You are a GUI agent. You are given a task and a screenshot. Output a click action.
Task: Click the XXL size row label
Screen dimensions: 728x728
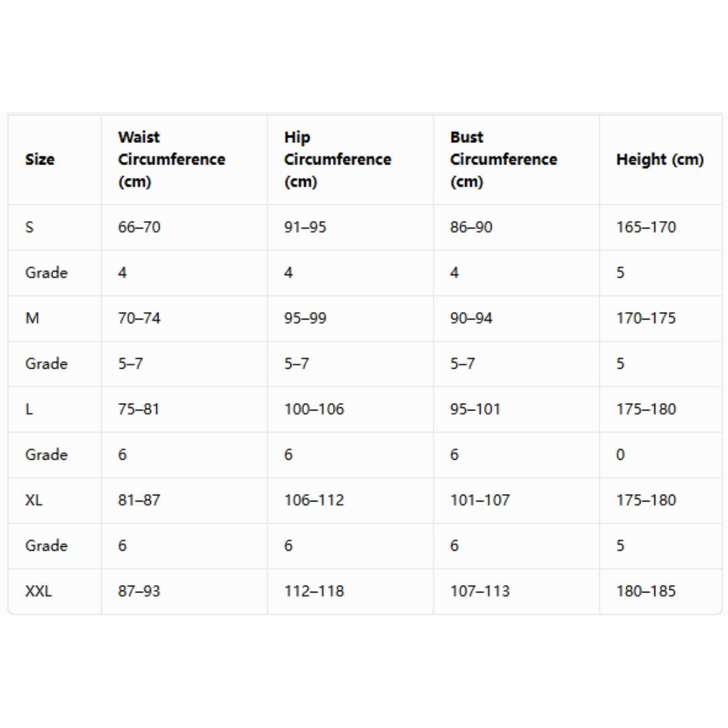(x=38, y=591)
